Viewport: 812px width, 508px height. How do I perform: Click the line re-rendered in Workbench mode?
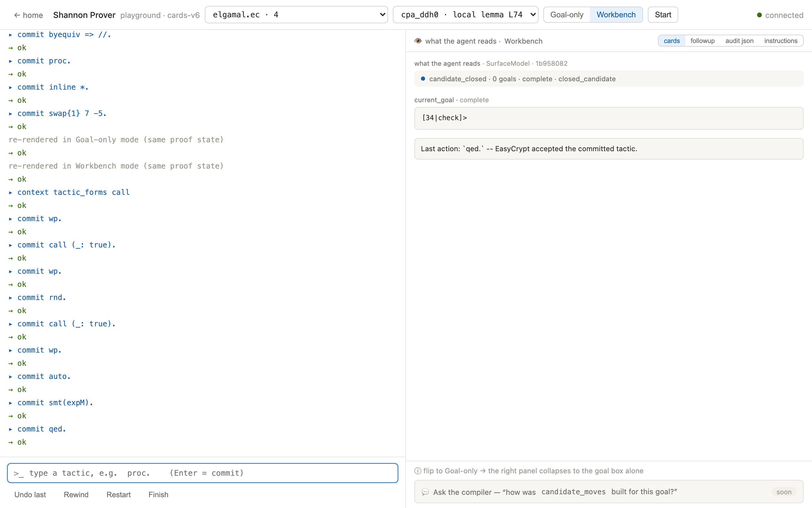(116, 166)
